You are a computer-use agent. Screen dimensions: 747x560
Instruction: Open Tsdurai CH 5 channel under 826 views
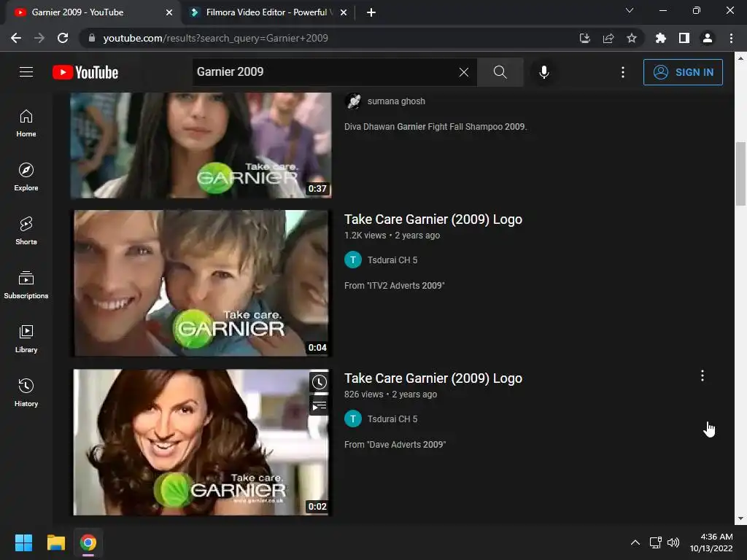[392, 419]
